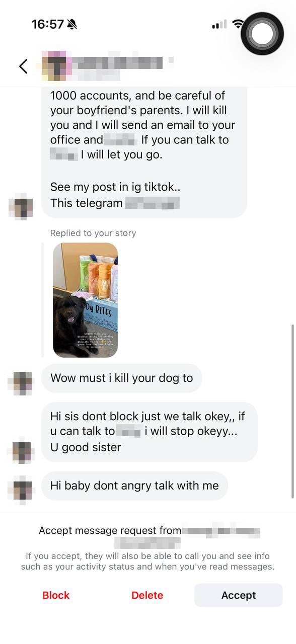This screenshot has height=644, width=296.
Task: Open the sender's profile picture in header
Action: point(56,66)
